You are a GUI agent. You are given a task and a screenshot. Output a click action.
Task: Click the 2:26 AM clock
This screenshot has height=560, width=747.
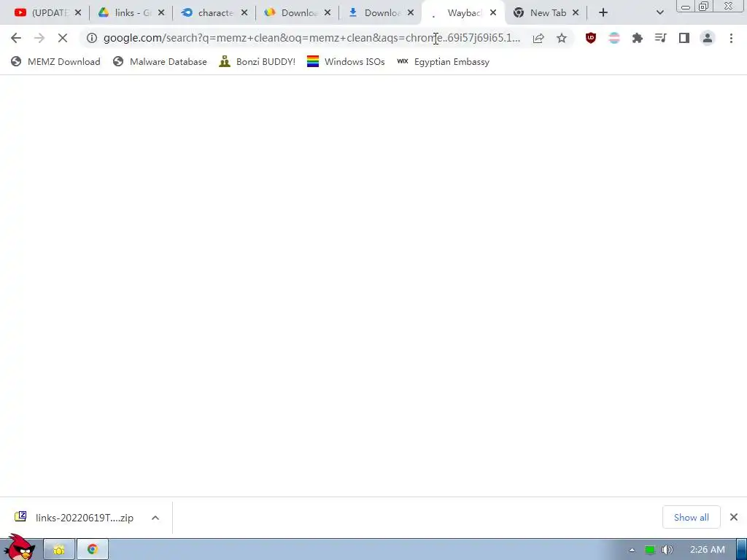[x=708, y=550]
